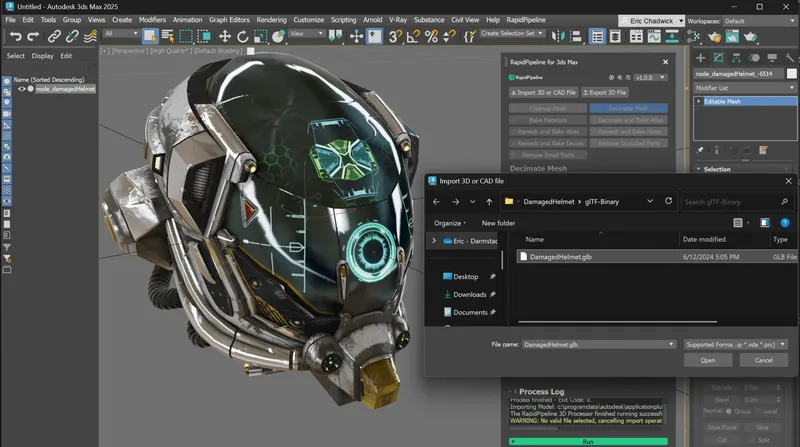Expand the Editable Mesh modifier entry

698,101
